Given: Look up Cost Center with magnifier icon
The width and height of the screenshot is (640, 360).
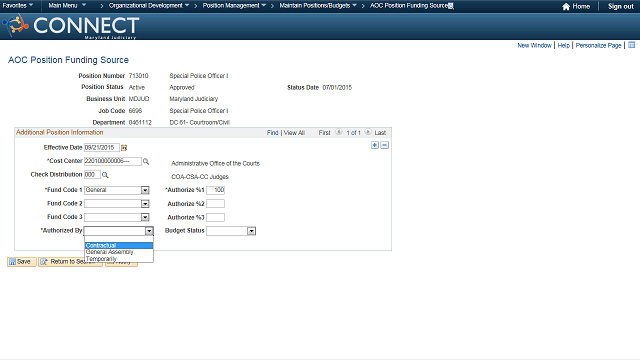Looking at the screenshot, I should [x=146, y=162].
